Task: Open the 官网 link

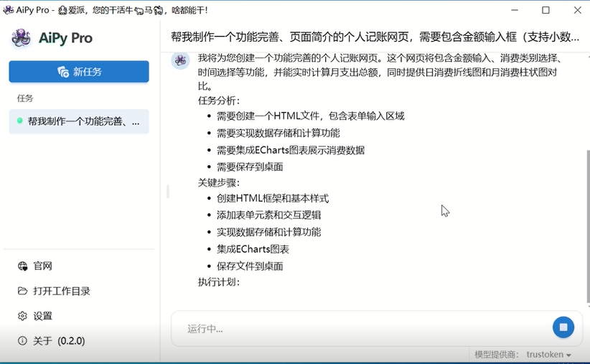Action: click(x=42, y=266)
